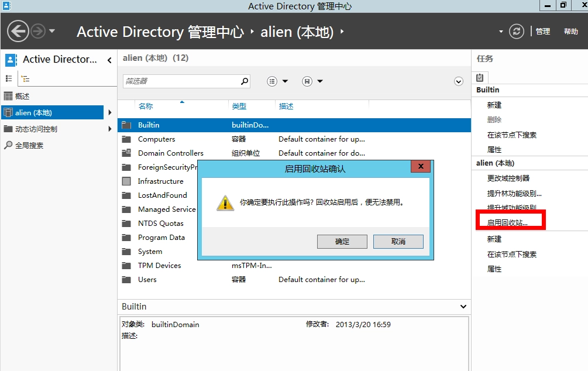Collapse the navigation pane with chevron

point(109,60)
